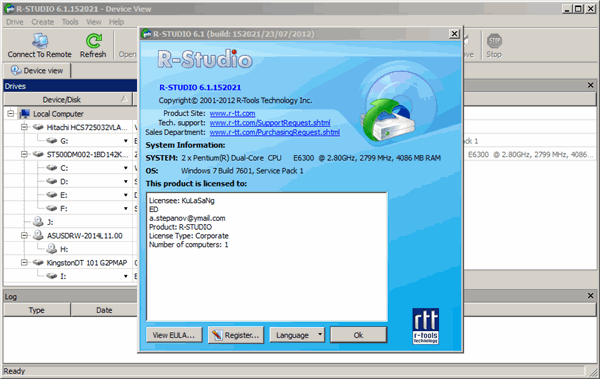Open the Create menu
The width and height of the screenshot is (600, 379).
tap(42, 22)
